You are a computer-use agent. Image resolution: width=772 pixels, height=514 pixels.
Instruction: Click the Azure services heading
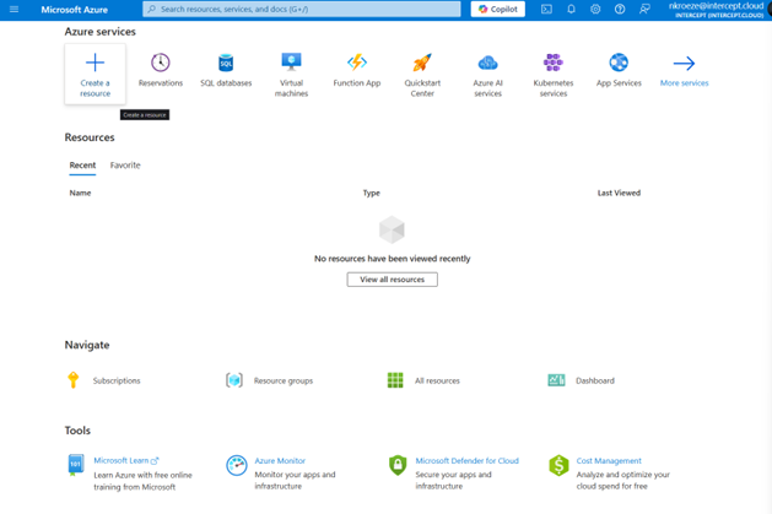pos(100,32)
